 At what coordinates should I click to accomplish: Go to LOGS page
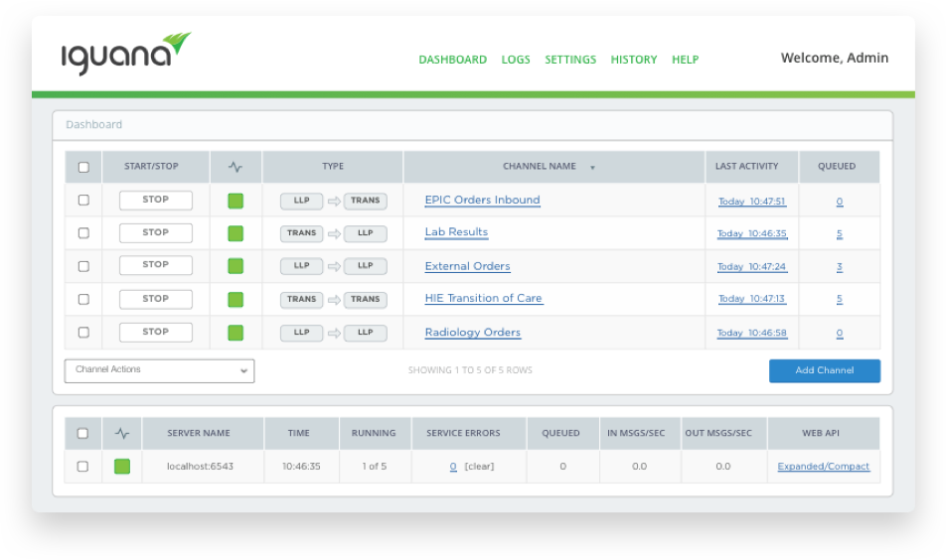click(516, 60)
